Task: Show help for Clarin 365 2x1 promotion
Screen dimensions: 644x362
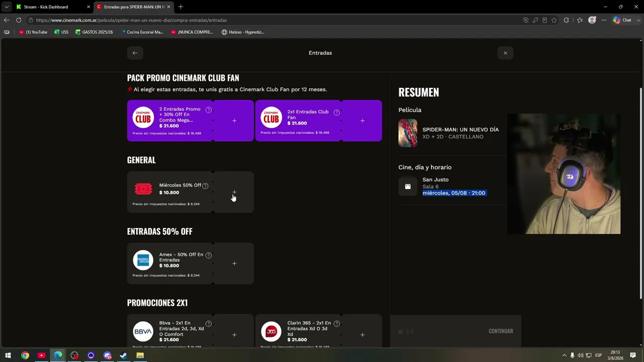Action: click(337, 324)
